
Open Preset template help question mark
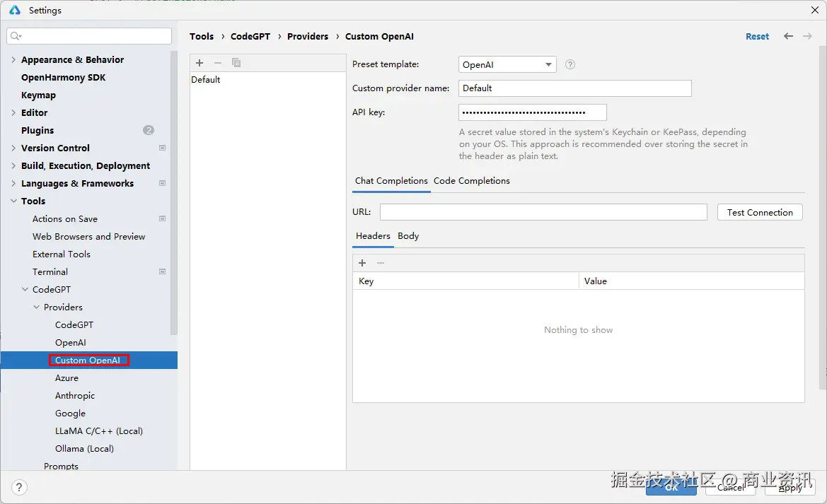(x=570, y=64)
